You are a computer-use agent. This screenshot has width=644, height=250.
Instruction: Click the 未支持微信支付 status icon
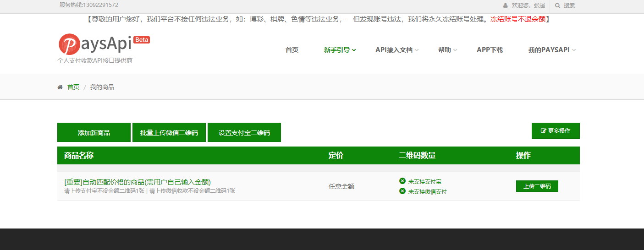[x=402, y=191]
